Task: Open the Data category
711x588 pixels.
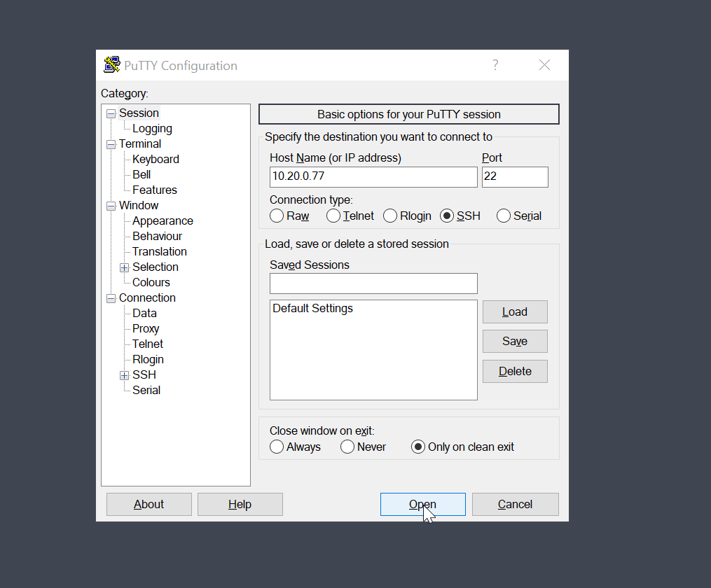Action: tap(144, 313)
